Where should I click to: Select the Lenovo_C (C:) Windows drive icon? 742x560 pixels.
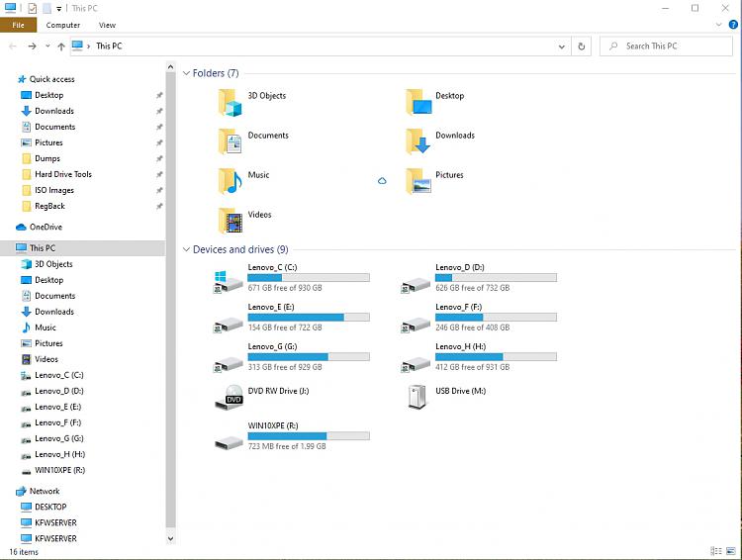[x=229, y=281]
